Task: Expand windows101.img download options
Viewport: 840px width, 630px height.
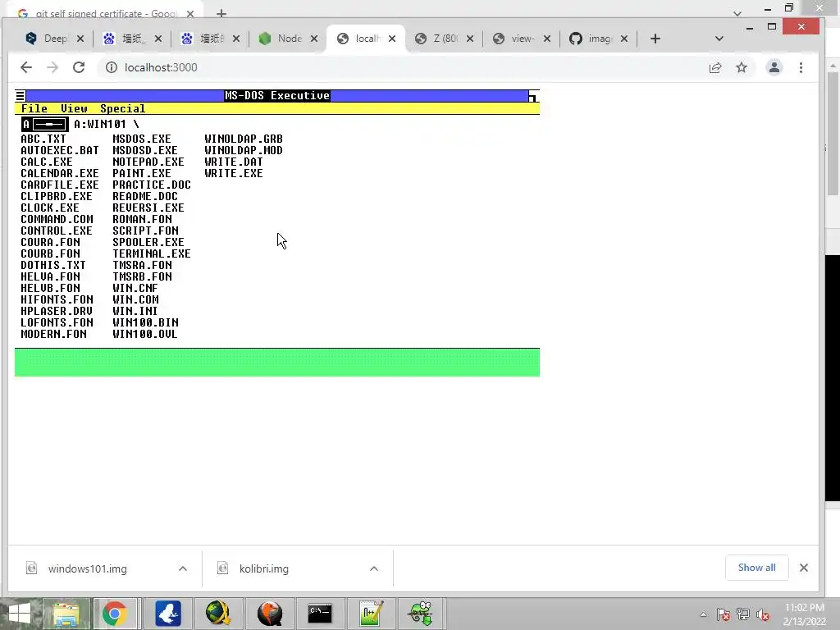Action: point(183,568)
